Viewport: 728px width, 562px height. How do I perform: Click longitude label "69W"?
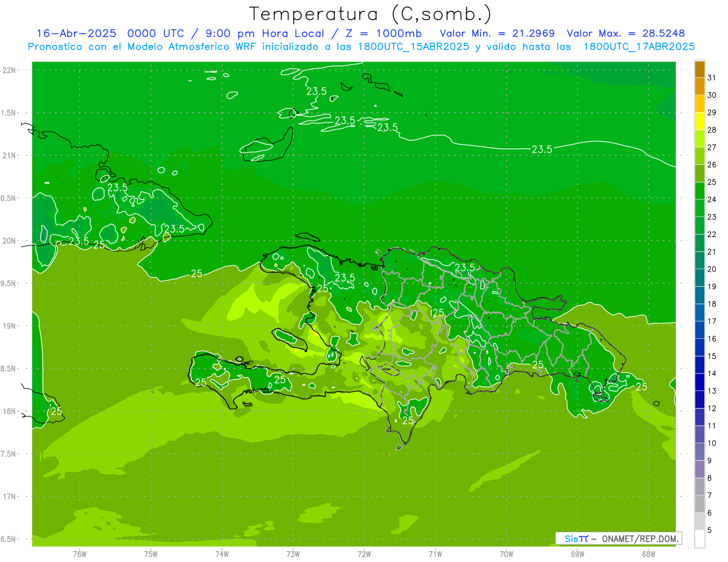click(578, 554)
